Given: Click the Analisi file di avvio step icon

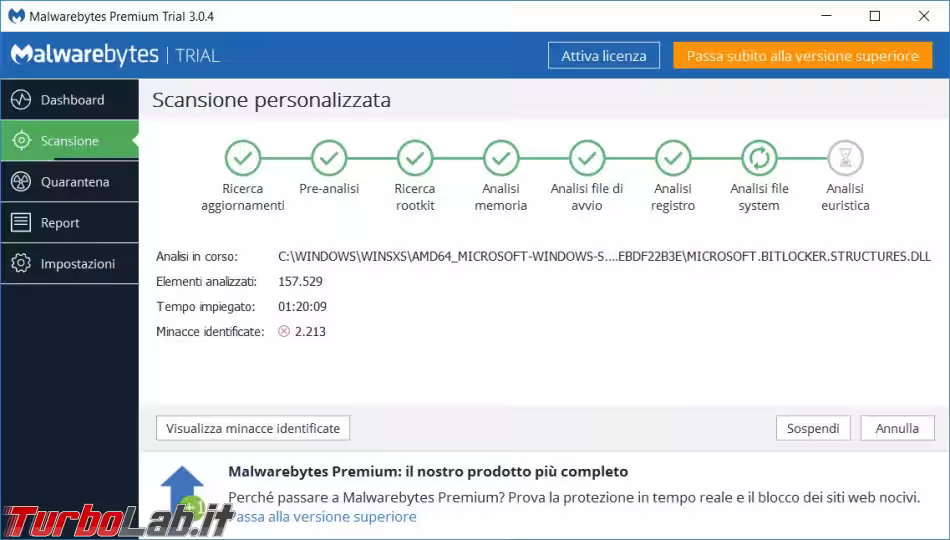Looking at the screenshot, I should click(587, 158).
